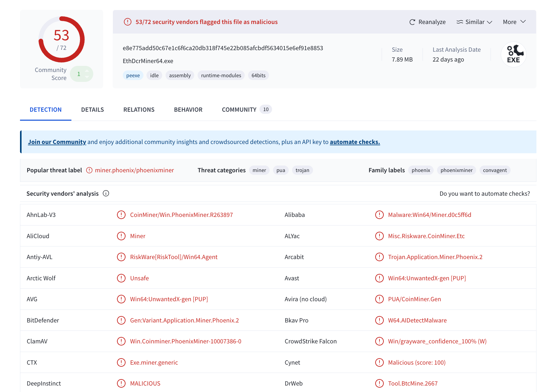Click alert icon for BitDefender detection
546x392 pixels.
click(121, 320)
